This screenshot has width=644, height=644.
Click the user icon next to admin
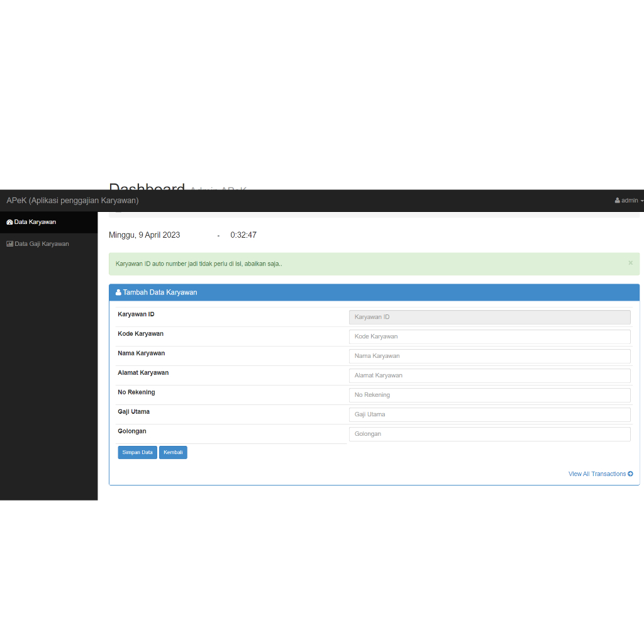click(618, 201)
